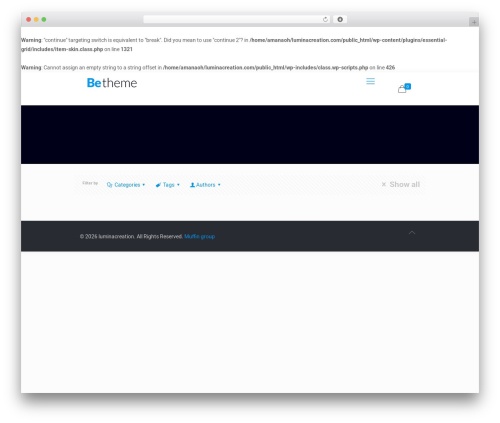
Task: Open the Muffin group link
Action: pos(199,236)
